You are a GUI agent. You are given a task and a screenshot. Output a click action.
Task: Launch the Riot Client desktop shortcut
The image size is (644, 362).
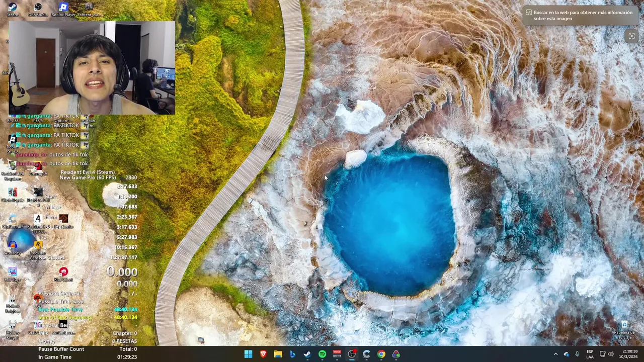[63, 274]
